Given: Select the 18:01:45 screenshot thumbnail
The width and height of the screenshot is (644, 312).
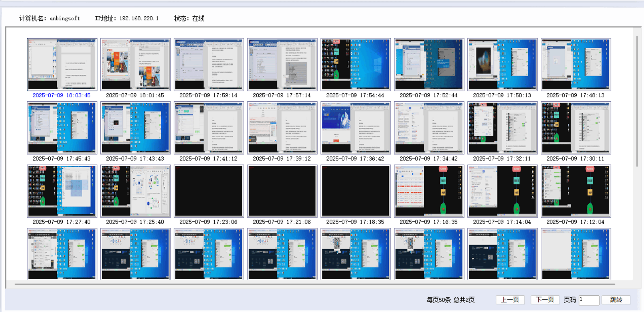Looking at the screenshot, I should coord(135,64).
